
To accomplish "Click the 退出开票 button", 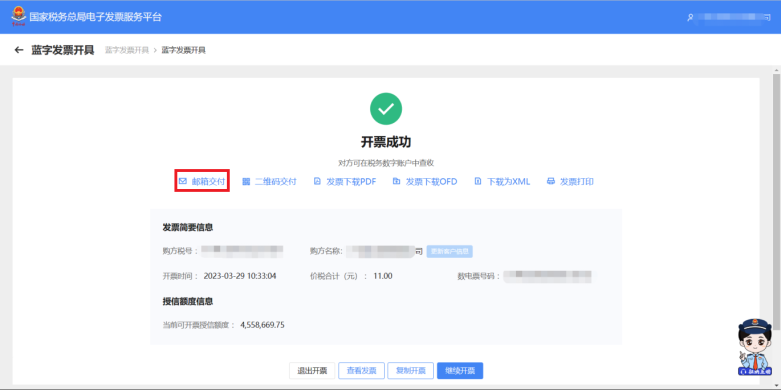I will click(x=312, y=371).
